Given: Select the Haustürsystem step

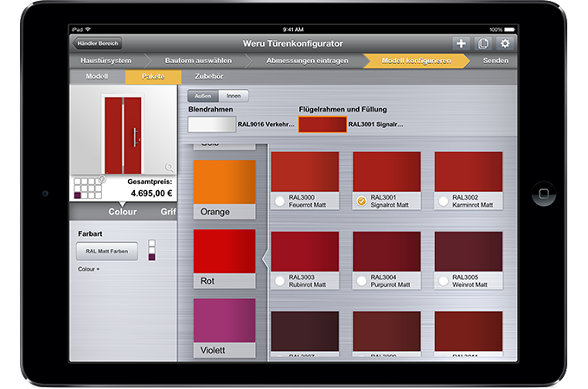Looking at the screenshot, I should (106, 61).
